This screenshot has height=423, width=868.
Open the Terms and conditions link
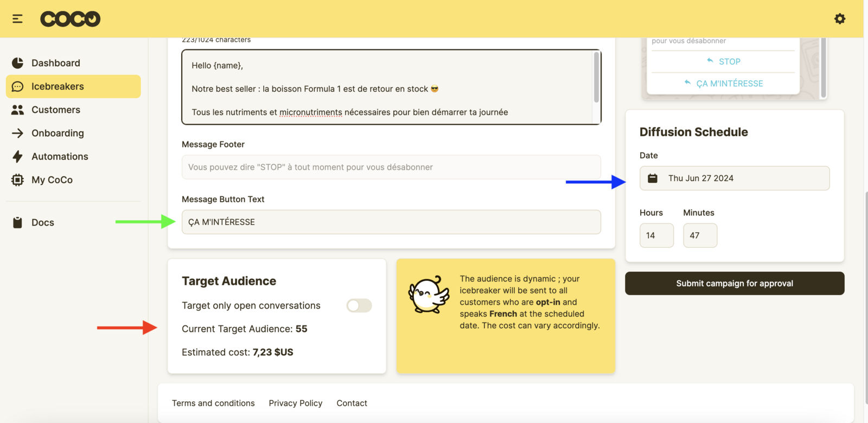pos(213,403)
